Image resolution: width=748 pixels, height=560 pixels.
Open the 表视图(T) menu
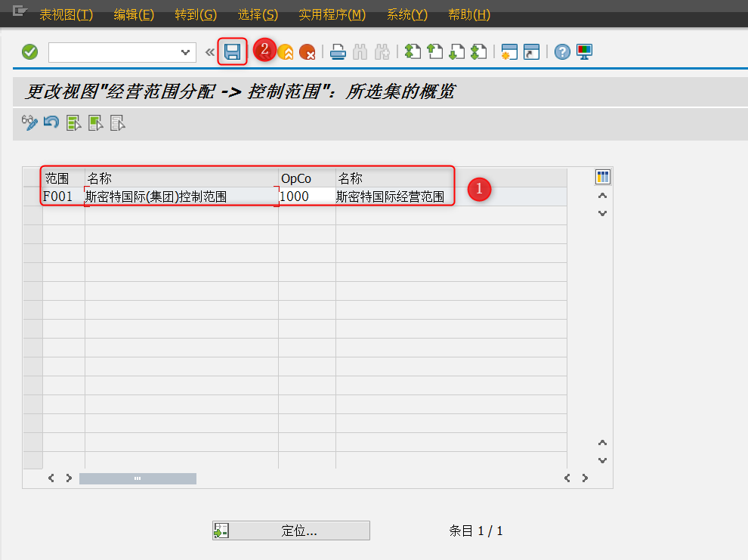[66, 14]
